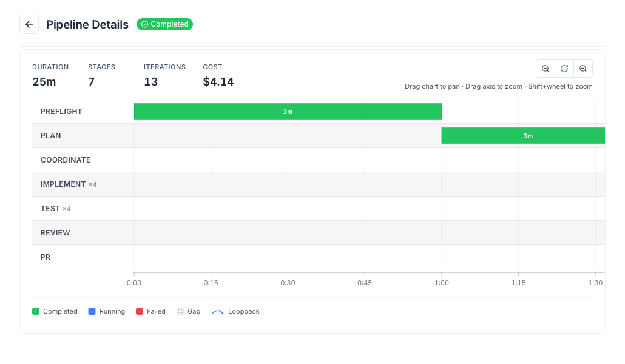Select the green PLAN 3m bar
The width and height of the screenshot is (625, 364).
tap(523, 136)
